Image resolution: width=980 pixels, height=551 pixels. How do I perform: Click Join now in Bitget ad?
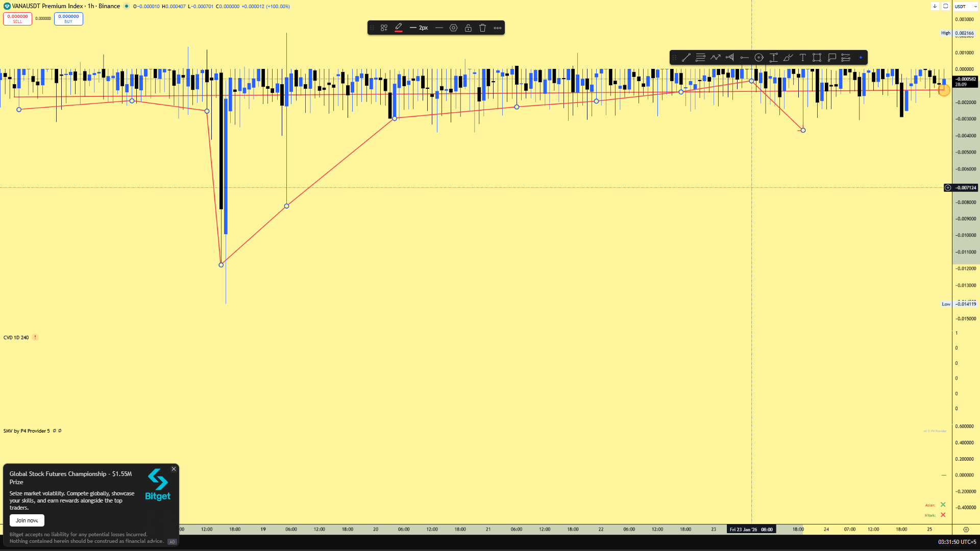[x=27, y=520]
